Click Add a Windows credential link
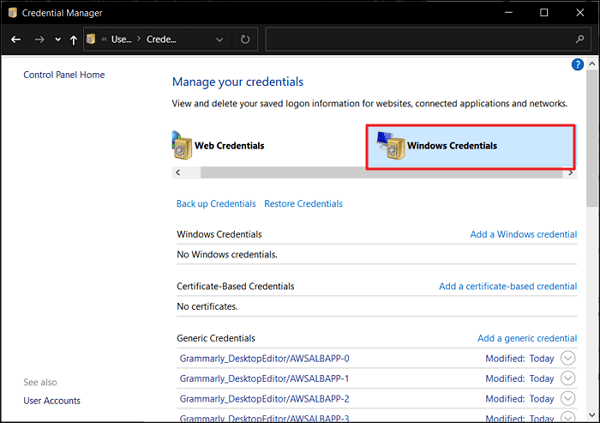 coord(523,234)
